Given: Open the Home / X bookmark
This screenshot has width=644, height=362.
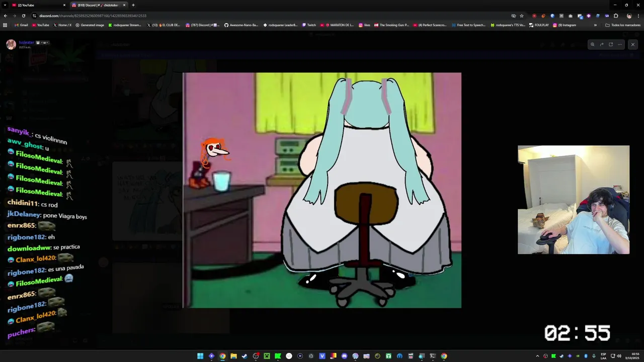Looking at the screenshot, I should coord(62,25).
